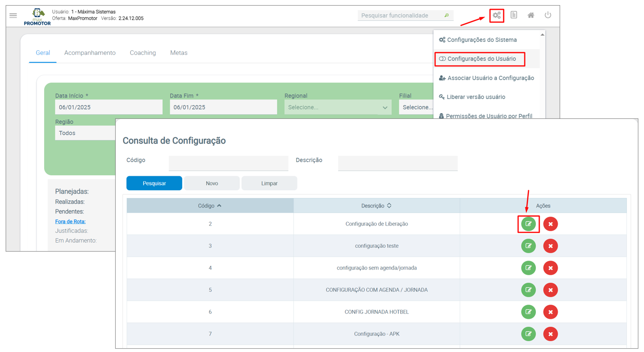Image resolution: width=644 pixels, height=352 pixels.
Task: Delete configuração teste using red X icon
Action: pos(550,246)
